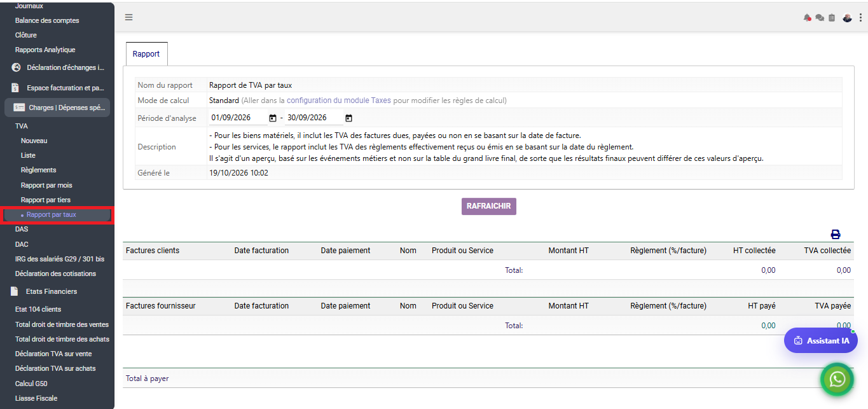This screenshot has height=409, width=868.
Task: Open the WhatsApp chat bubble
Action: pos(837,379)
